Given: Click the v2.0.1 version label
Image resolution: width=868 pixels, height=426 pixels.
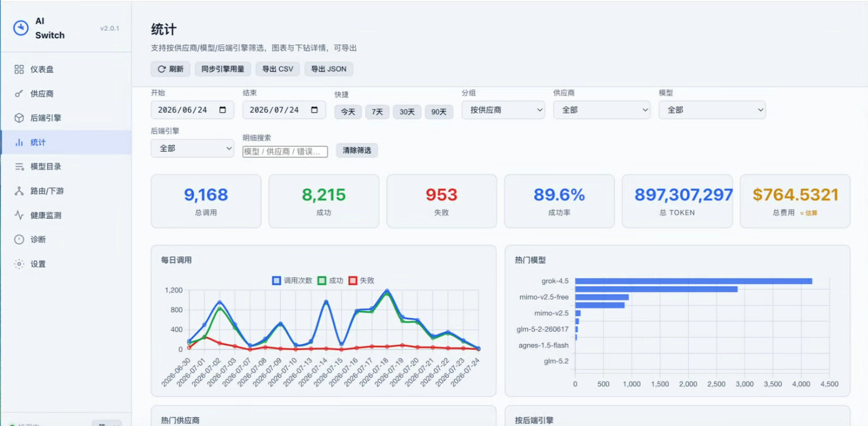Looking at the screenshot, I should pyautogui.click(x=110, y=28).
